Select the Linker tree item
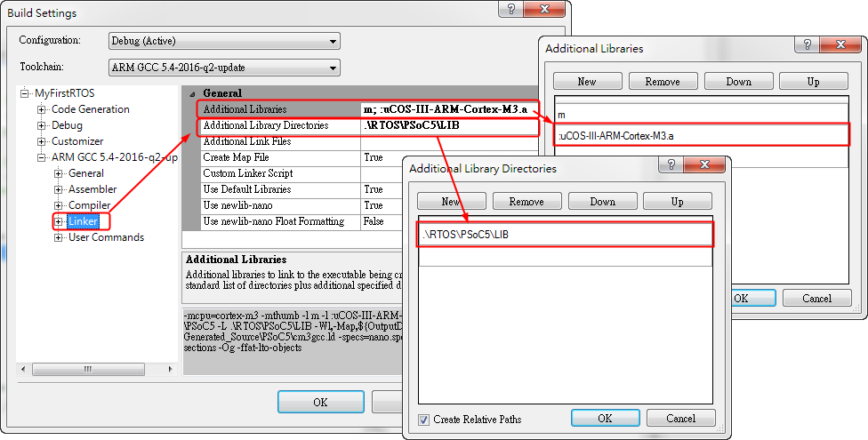The image size is (868, 440). pos(83,221)
